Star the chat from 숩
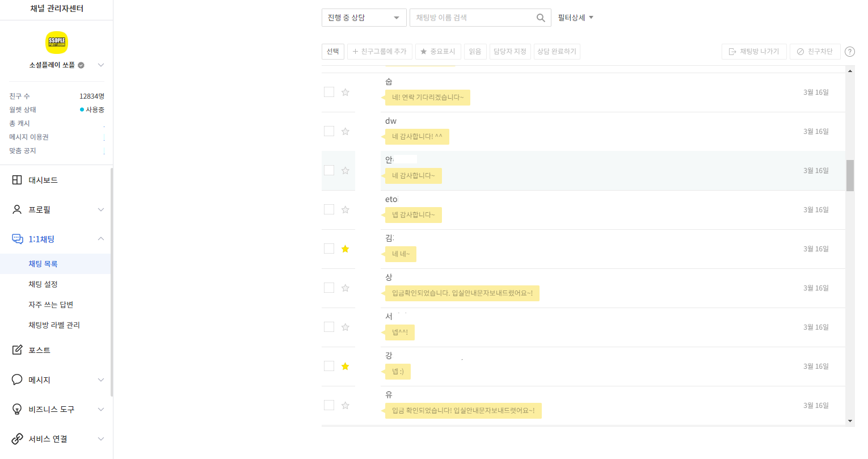Image resolution: width=868 pixels, height=459 pixels. (345, 92)
